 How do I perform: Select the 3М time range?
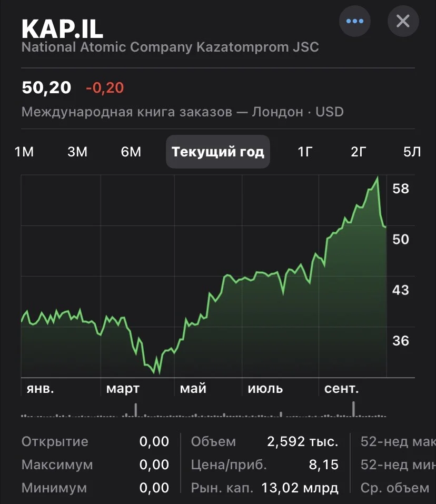click(77, 152)
